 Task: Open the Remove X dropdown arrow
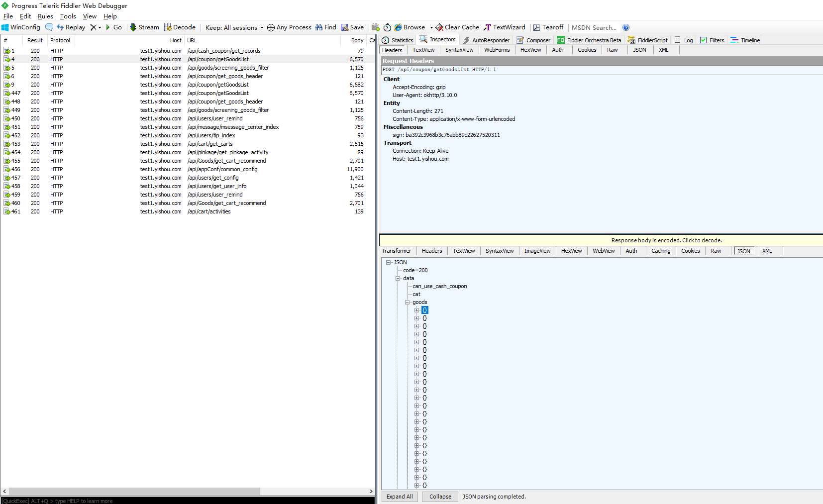pos(100,27)
